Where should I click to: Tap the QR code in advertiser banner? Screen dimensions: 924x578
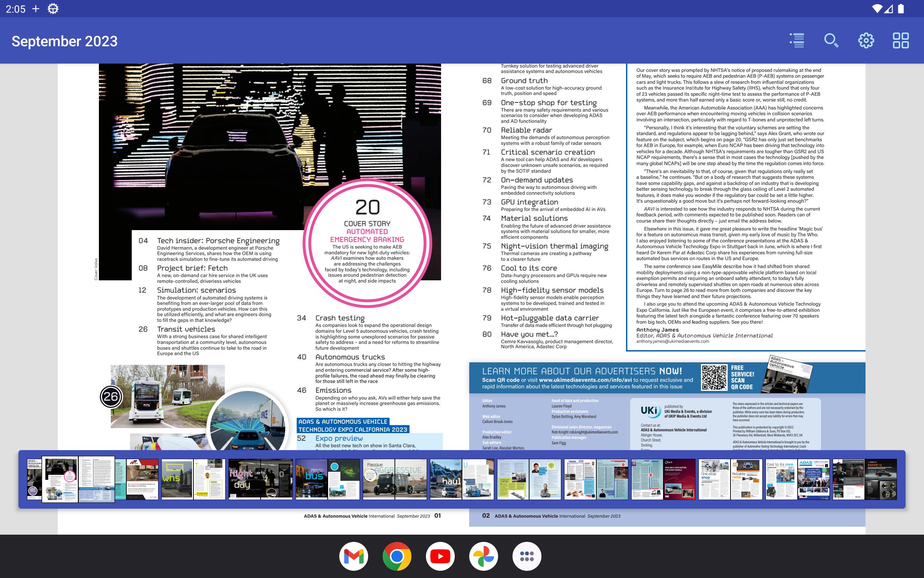714,378
